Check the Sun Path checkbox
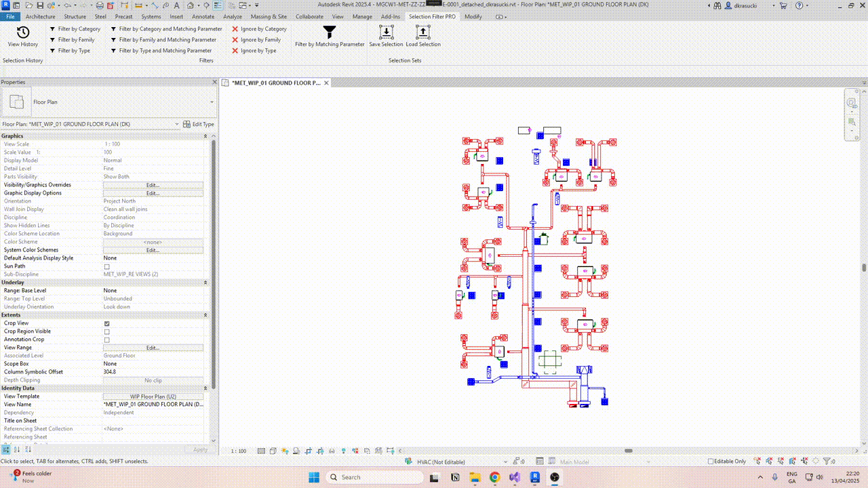This screenshot has width=868, height=488. [x=106, y=266]
